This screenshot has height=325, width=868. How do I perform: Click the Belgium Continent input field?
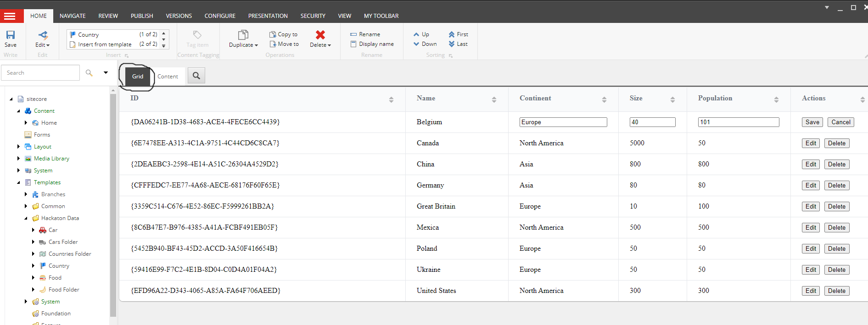click(563, 122)
